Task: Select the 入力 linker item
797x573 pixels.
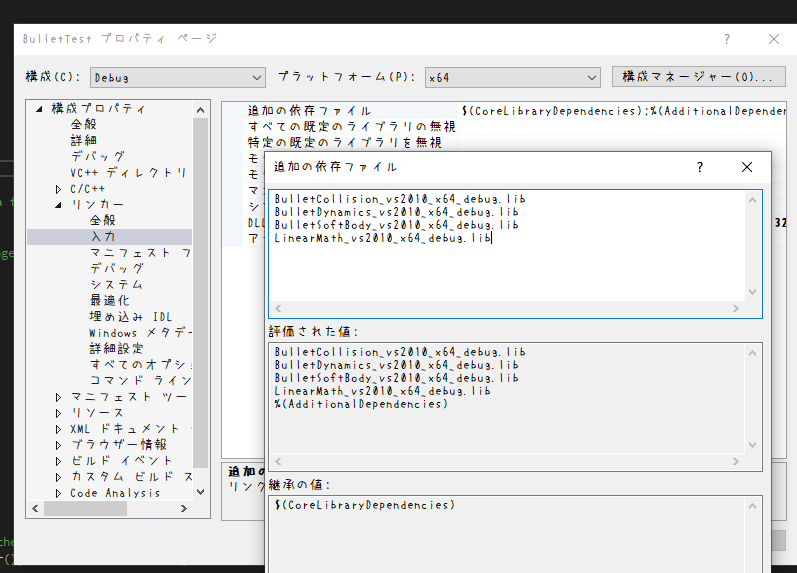Action: point(103,236)
